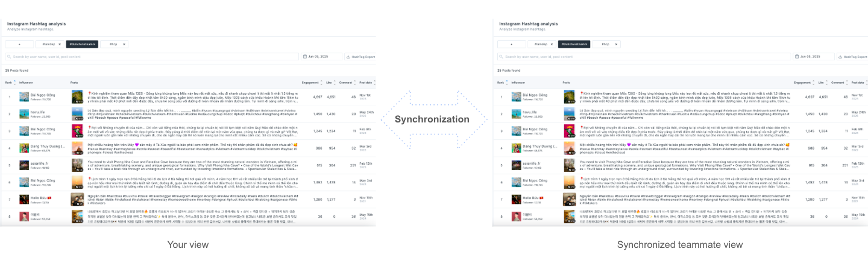Close the #hcp hashtag in Your view
The image size is (868, 269).
124,44
